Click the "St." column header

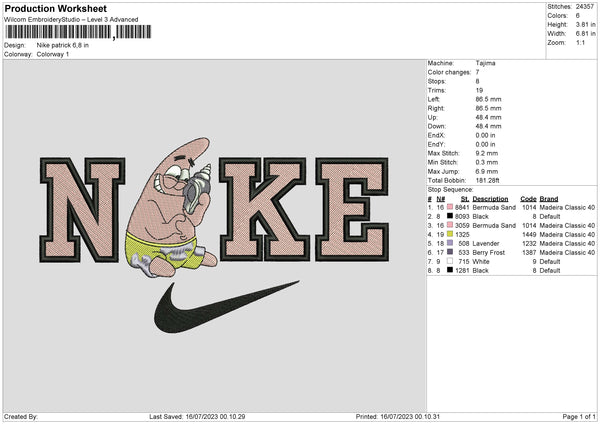tap(465, 199)
